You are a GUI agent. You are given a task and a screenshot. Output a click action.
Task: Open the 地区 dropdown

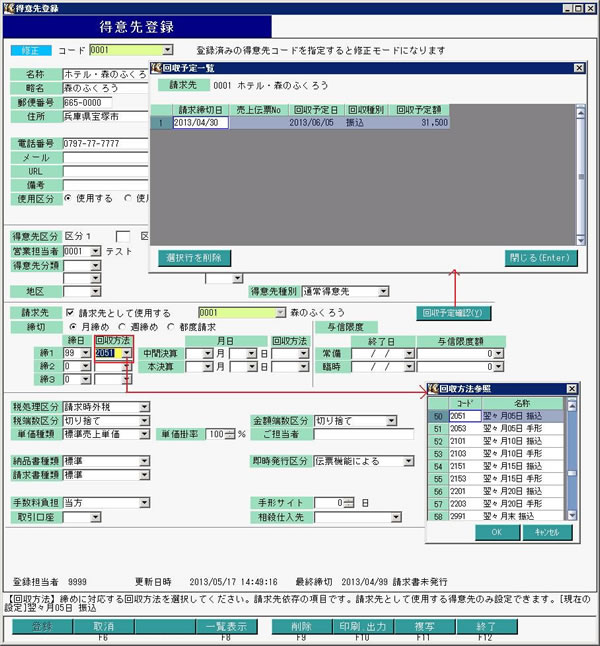(x=95, y=291)
